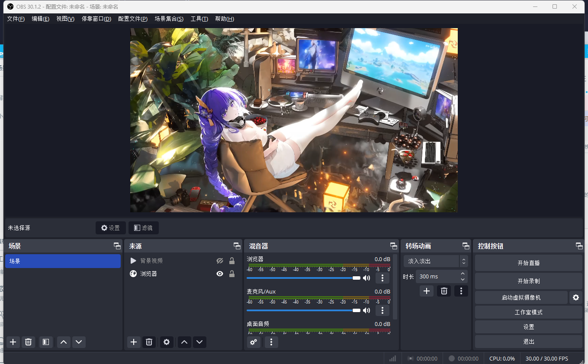This screenshot has width=588, height=364.
Task: Open the 视图 menu
Action: 65,19
